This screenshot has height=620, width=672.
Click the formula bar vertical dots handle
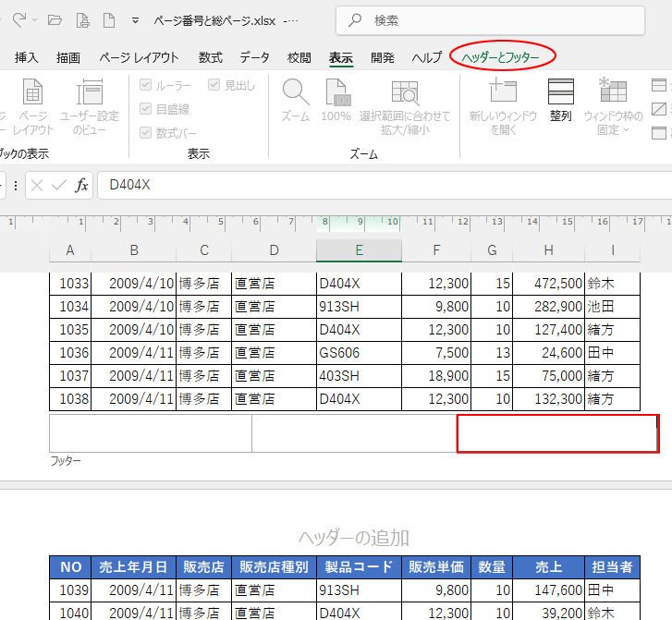(16, 186)
